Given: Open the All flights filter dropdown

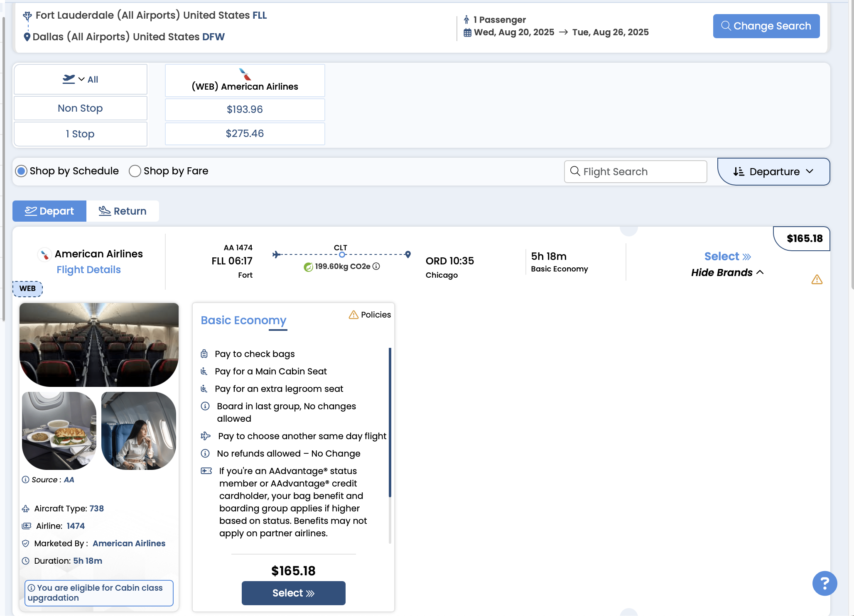Looking at the screenshot, I should click(80, 79).
